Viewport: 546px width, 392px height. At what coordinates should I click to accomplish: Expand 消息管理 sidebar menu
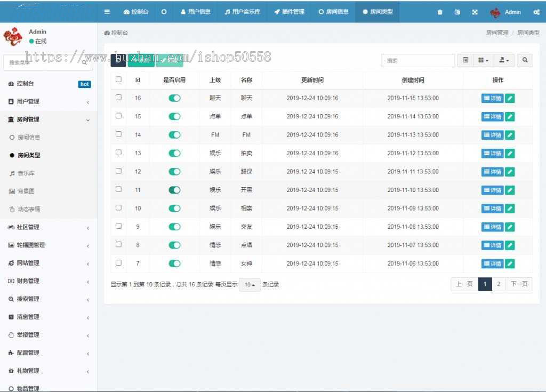pos(49,317)
